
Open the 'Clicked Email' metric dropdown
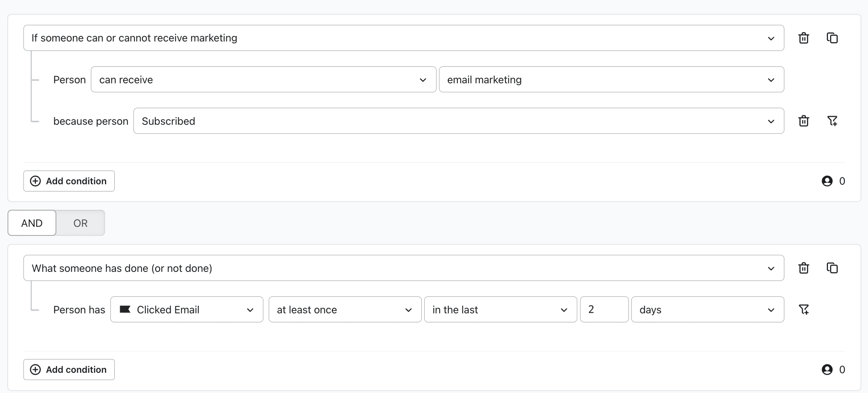point(186,309)
